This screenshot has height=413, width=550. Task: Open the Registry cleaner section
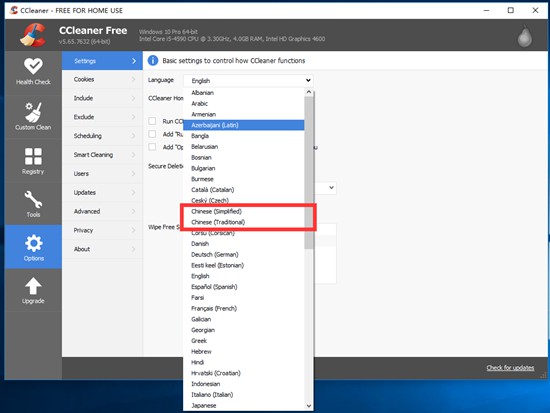tap(33, 161)
